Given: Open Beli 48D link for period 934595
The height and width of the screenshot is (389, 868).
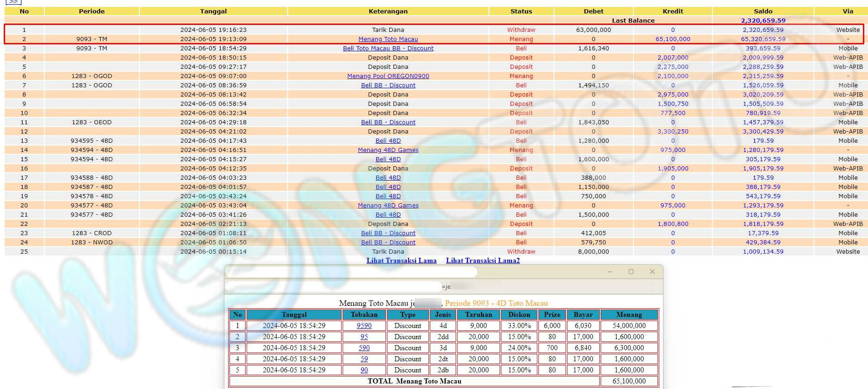Looking at the screenshot, I should click(x=388, y=141).
